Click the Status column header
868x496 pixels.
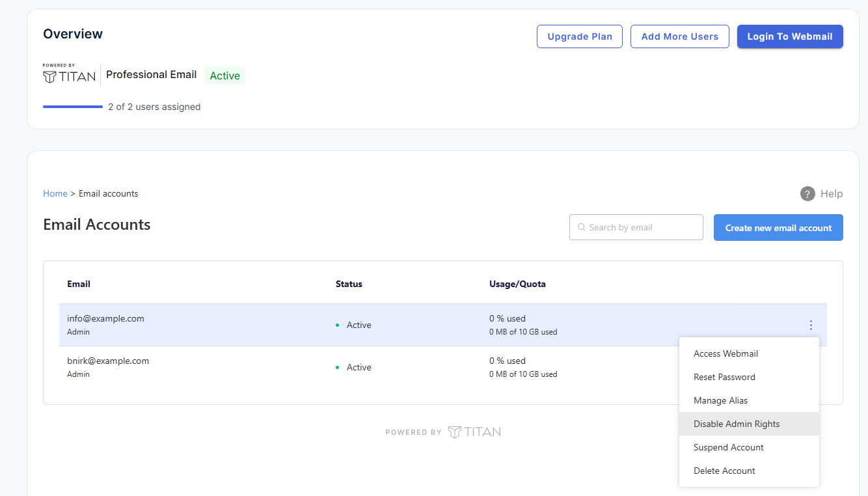(x=349, y=284)
